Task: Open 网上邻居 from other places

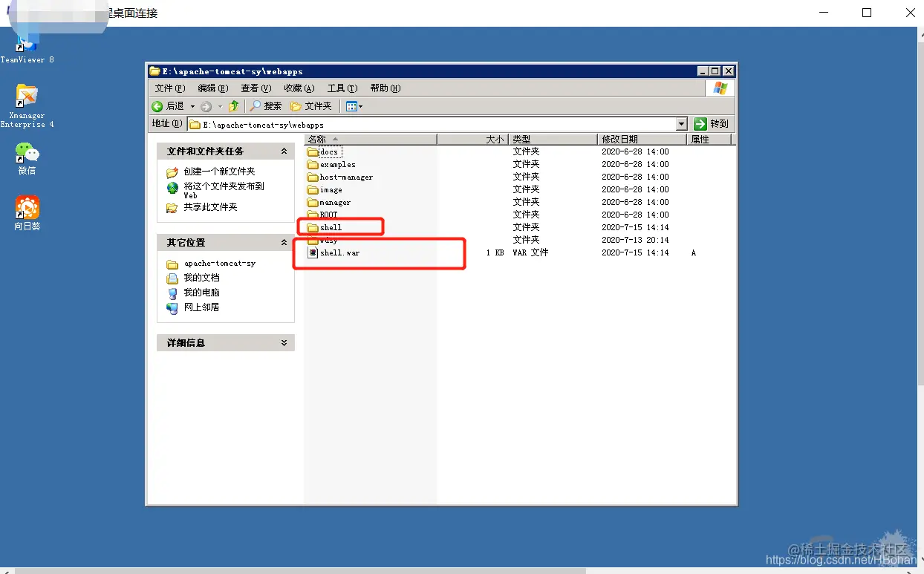Action: 201,307
